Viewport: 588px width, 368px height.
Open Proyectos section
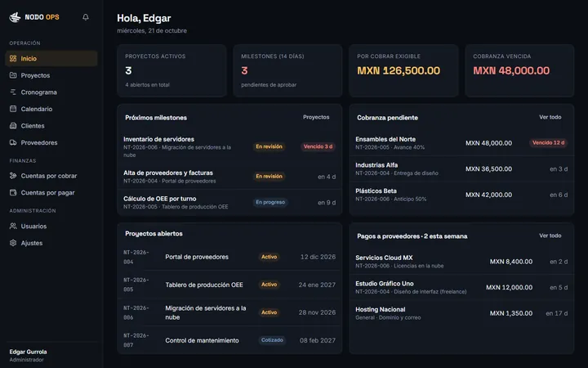pyautogui.click(x=51, y=75)
